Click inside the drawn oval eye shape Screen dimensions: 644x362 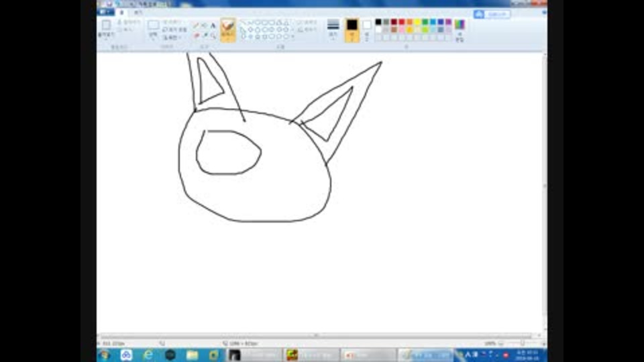[229, 153]
